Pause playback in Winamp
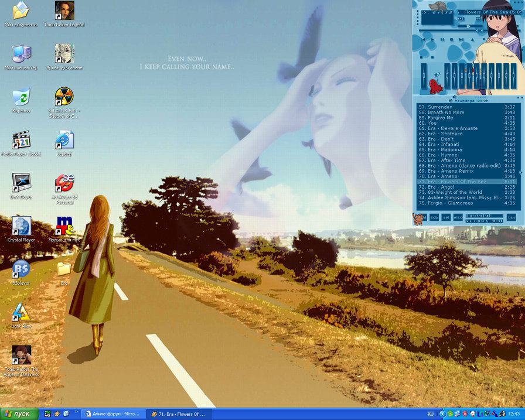Image resolution: width=525 pixels, height=420 pixels. coord(442,39)
